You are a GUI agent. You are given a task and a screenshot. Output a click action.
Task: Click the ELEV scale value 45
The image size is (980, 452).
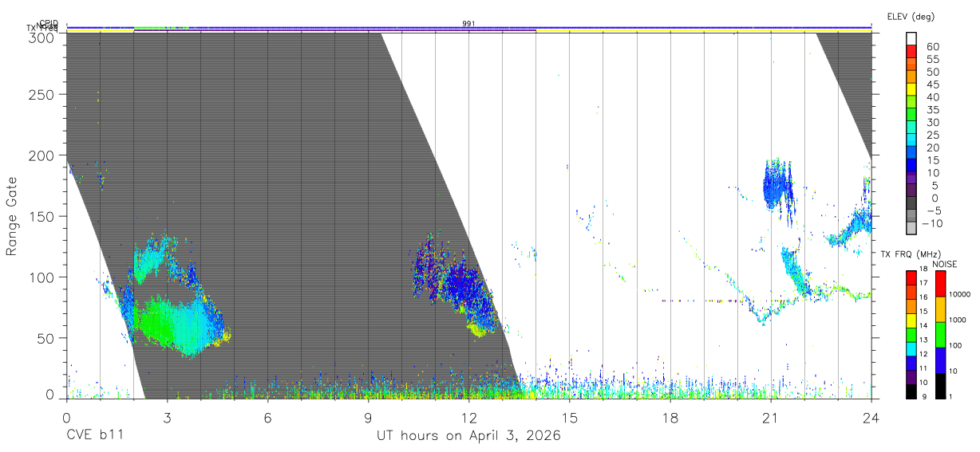click(x=932, y=85)
